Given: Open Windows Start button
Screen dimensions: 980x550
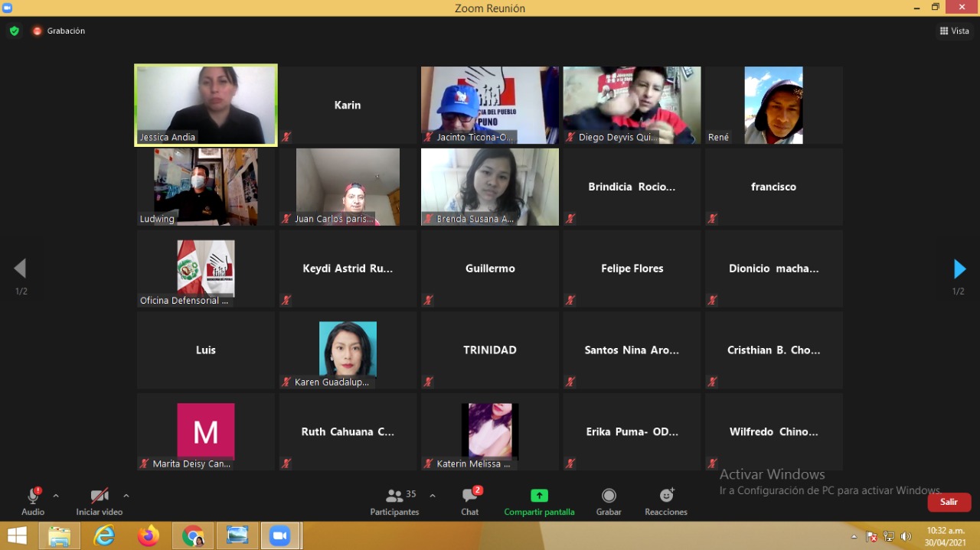Looking at the screenshot, I should point(17,535).
